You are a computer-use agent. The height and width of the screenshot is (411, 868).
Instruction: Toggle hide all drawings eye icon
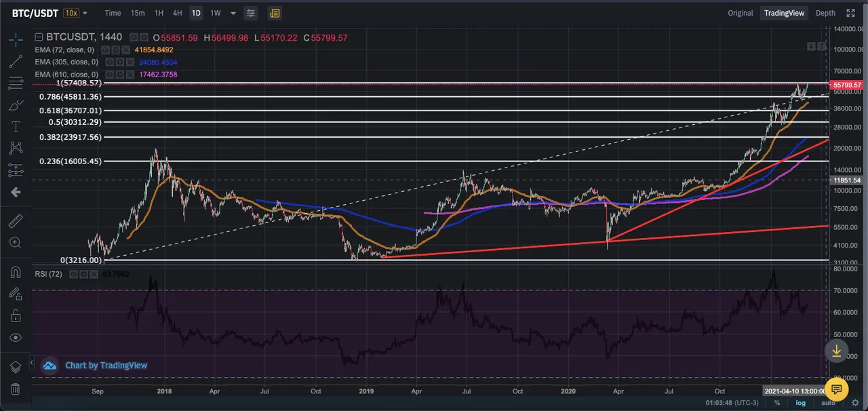tap(16, 337)
